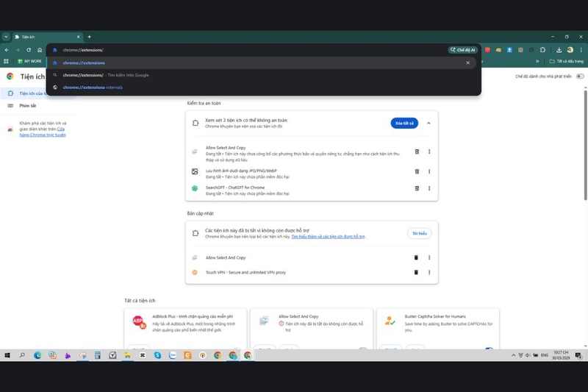Open the Tìm hiểu thêm về các tiện ích được hỗ trợ link
The height and width of the screenshot is (392, 588).
[328, 237]
